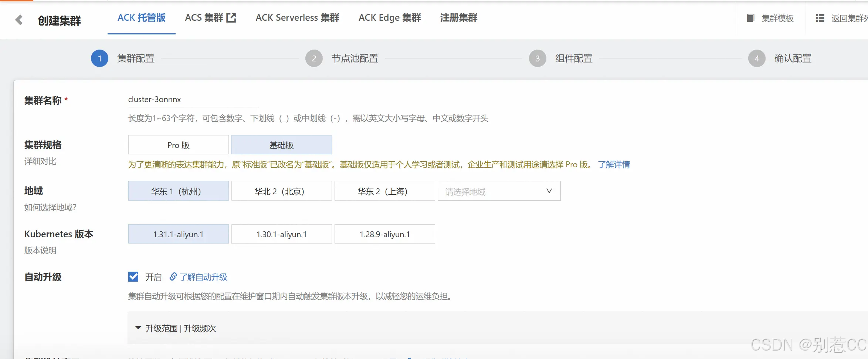
Task: Click the return to cluster list icon
Action: [x=820, y=18]
